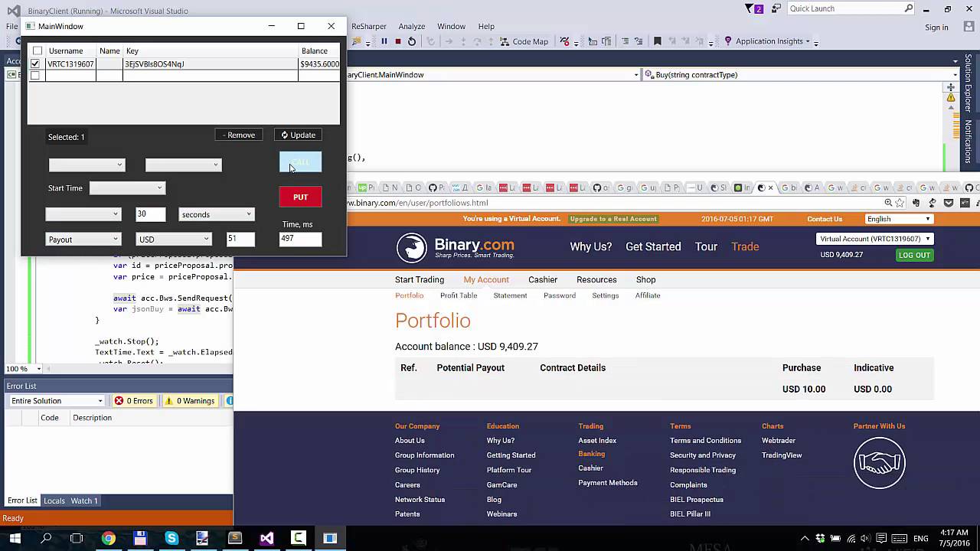Click the feedback icon beside Quick Launch

click(776, 8)
